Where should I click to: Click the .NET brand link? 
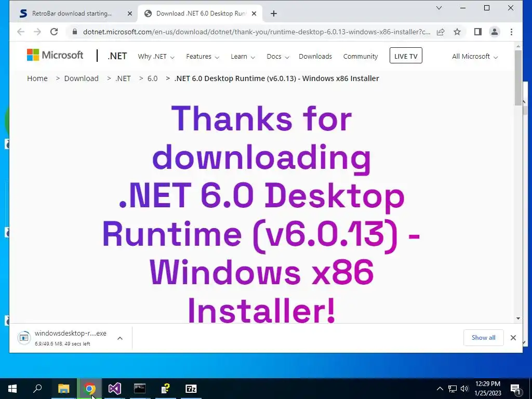click(x=117, y=56)
